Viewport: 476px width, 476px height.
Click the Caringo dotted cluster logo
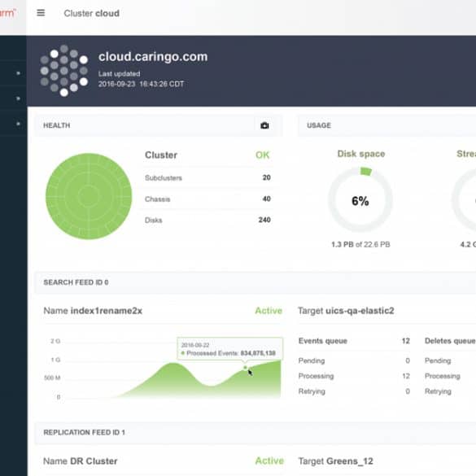tap(64, 71)
